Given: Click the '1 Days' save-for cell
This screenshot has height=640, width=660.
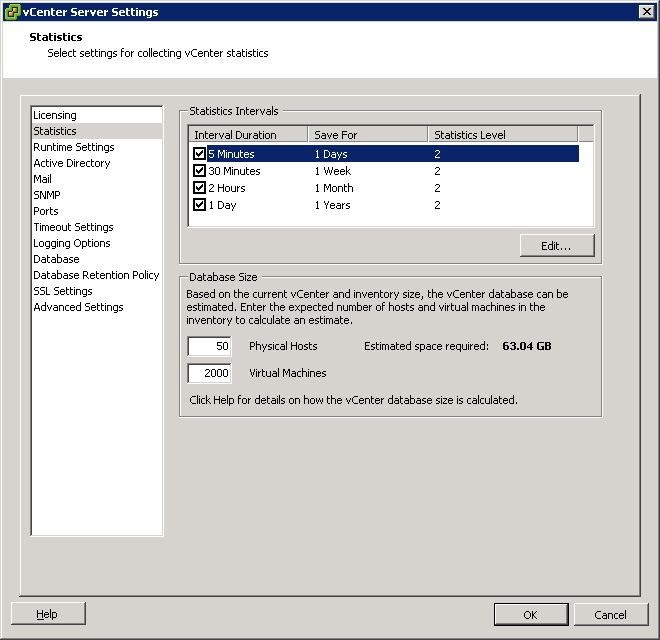Looking at the screenshot, I should pos(331,154).
